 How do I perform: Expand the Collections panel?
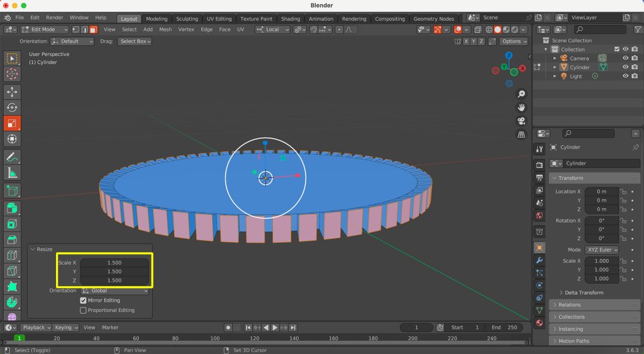click(x=594, y=317)
